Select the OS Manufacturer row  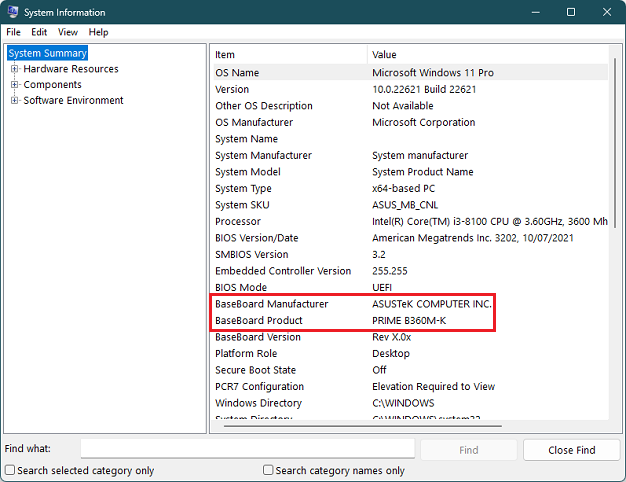411,122
